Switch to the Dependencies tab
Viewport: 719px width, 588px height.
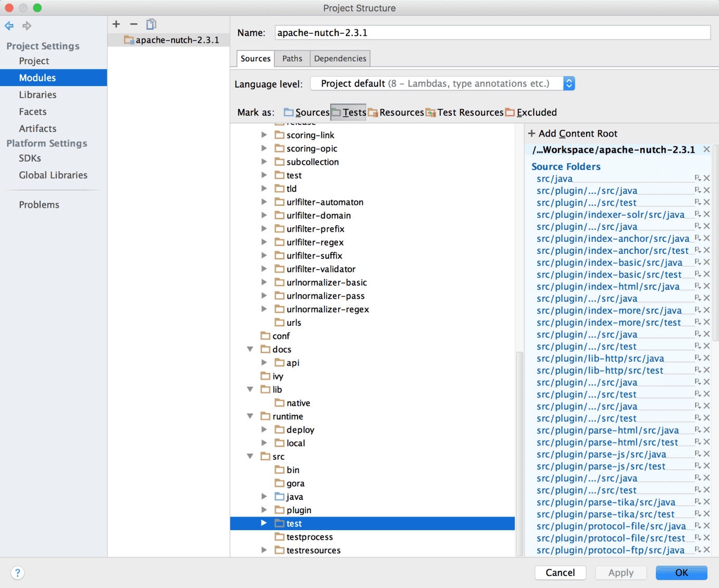[x=340, y=58]
